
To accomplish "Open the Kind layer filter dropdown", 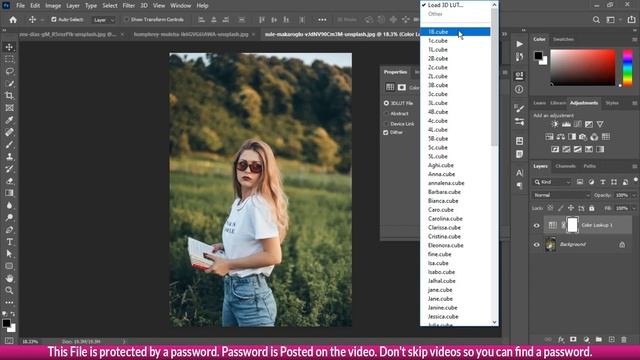I will (552, 182).
